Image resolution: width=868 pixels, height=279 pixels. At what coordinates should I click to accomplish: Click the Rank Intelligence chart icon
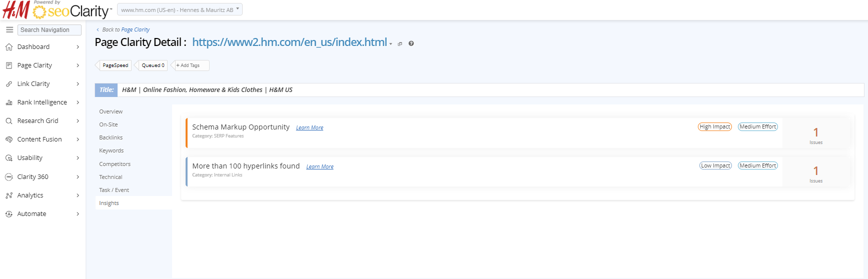tap(9, 102)
